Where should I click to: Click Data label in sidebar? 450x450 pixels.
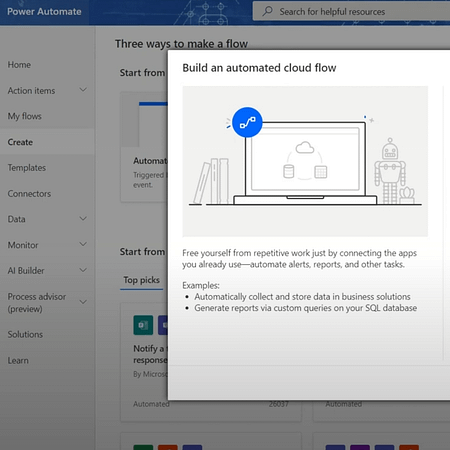pos(17,219)
